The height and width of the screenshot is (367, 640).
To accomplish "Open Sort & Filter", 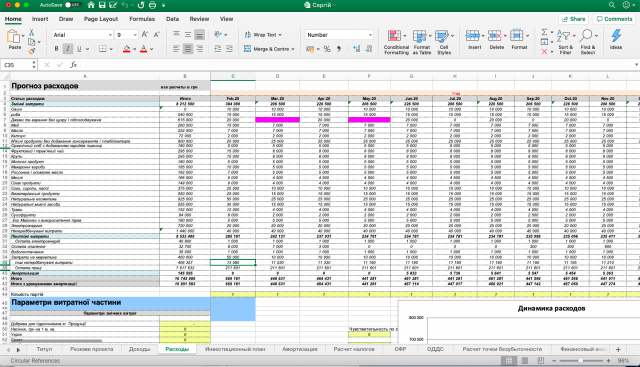I will coord(565,42).
